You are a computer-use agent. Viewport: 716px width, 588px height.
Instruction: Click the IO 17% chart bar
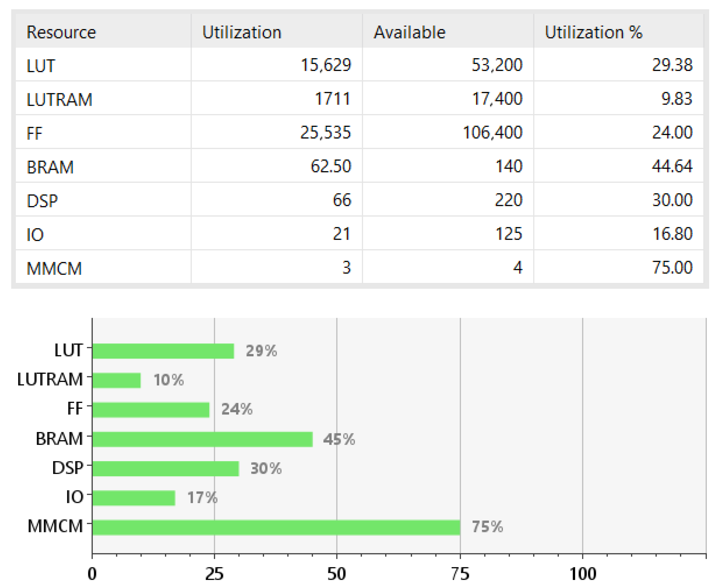(x=134, y=498)
